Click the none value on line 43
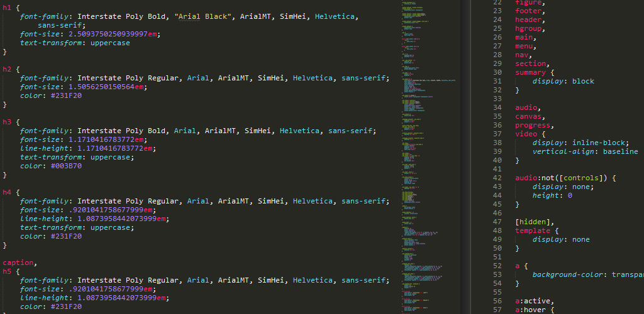The image size is (644, 314). pyautogui.click(x=581, y=187)
